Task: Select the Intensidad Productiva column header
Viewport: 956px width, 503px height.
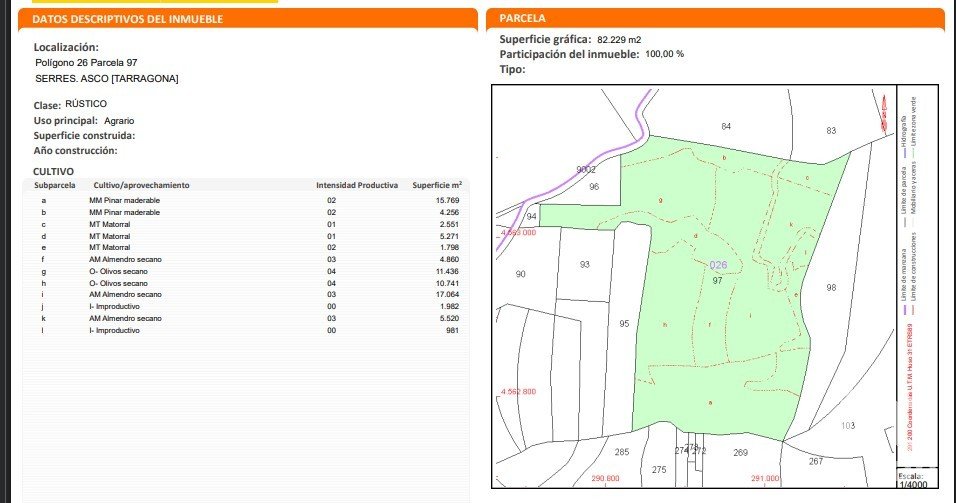Action: click(357, 186)
